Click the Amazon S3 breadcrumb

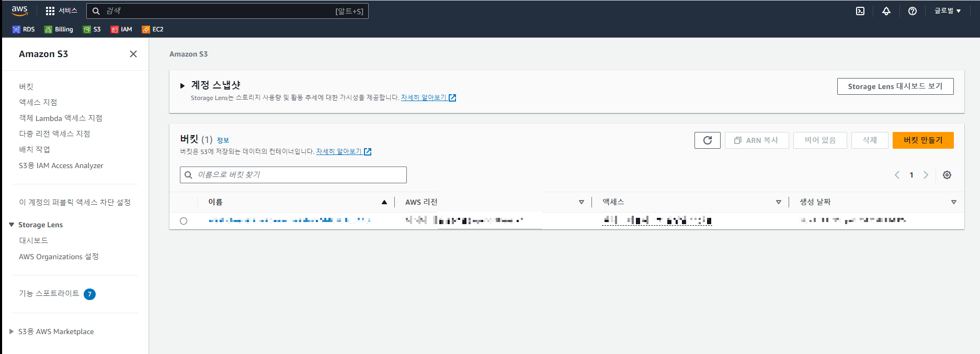pos(188,54)
